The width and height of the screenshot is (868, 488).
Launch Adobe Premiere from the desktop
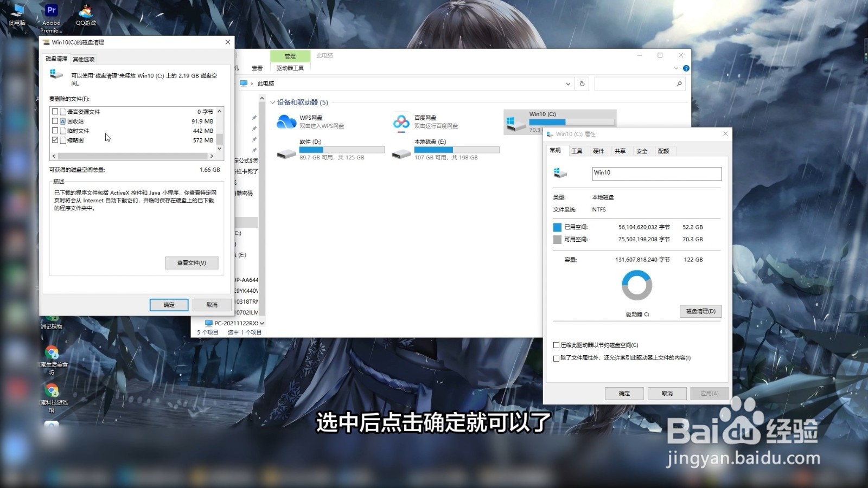coord(51,10)
